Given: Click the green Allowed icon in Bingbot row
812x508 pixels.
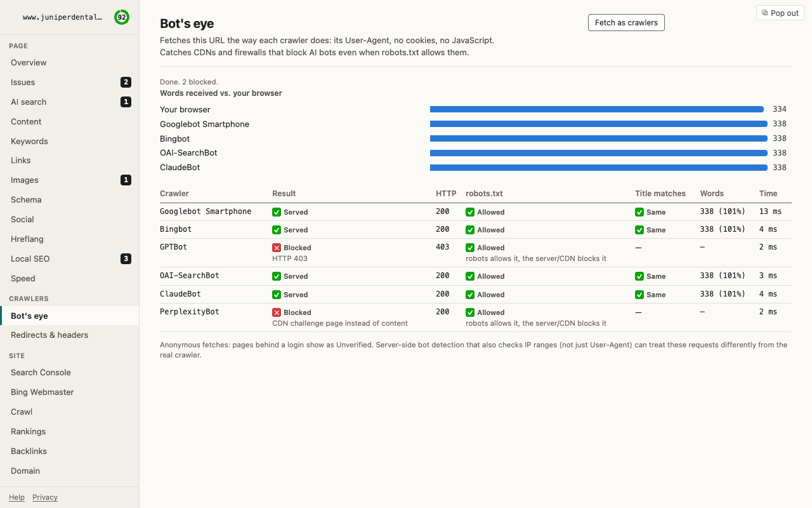Looking at the screenshot, I should (x=470, y=230).
